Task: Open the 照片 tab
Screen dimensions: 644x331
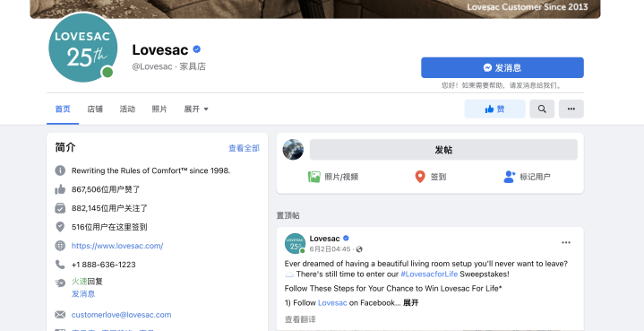Action: point(159,109)
